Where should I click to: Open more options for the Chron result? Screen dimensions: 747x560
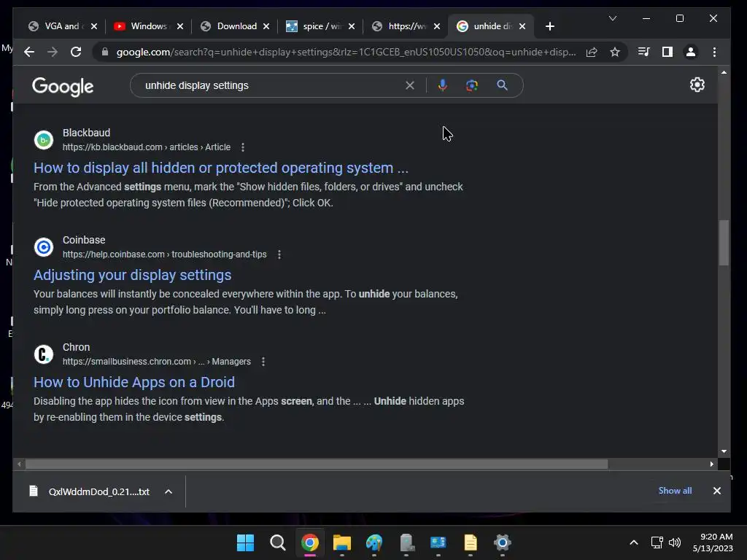263,362
